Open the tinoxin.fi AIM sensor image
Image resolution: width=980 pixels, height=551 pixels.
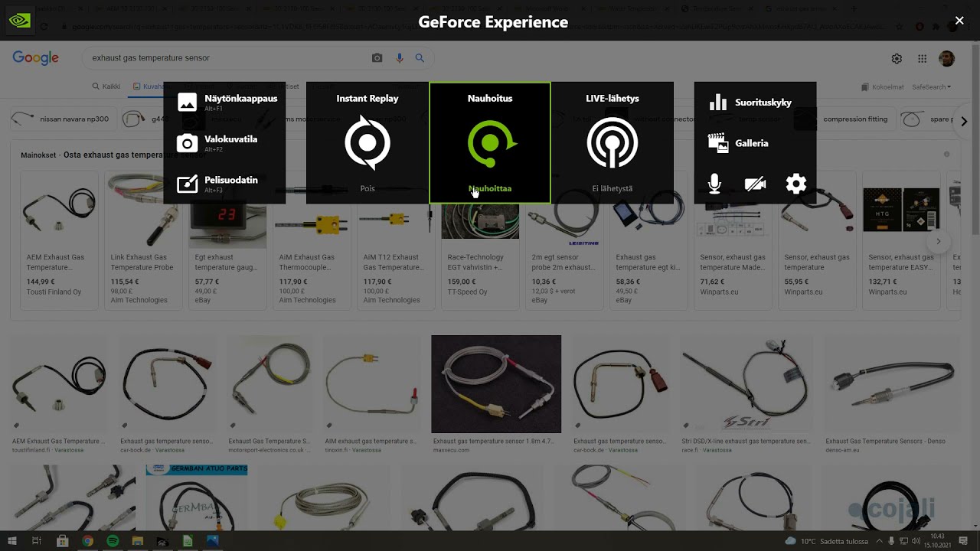pyautogui.click(x=372, y=384)
